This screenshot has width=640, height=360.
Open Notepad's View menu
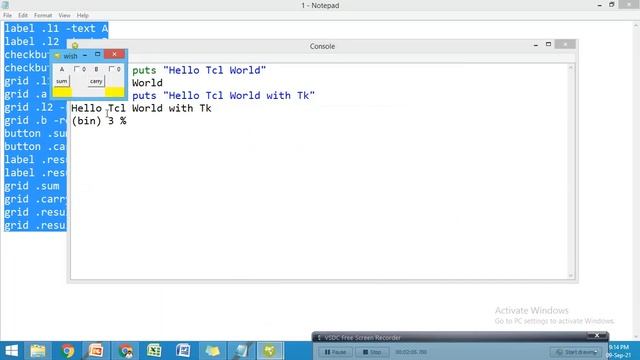point(64,15)
